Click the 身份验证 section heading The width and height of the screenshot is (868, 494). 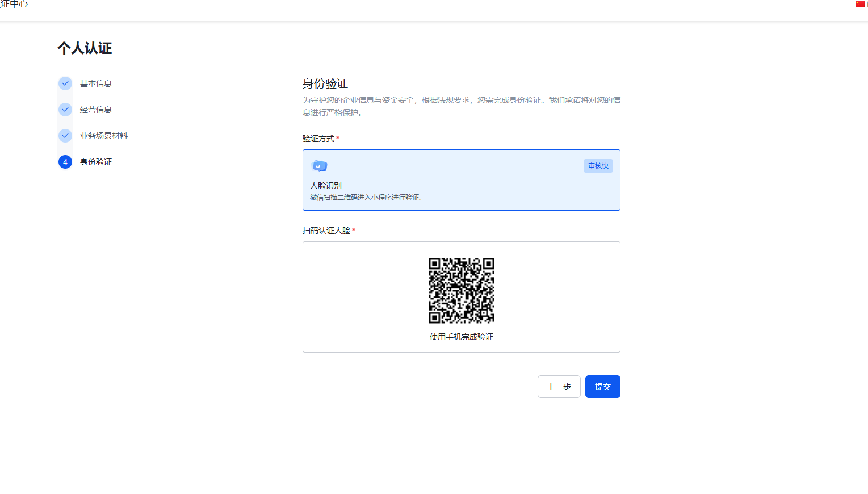pos(325,83)
